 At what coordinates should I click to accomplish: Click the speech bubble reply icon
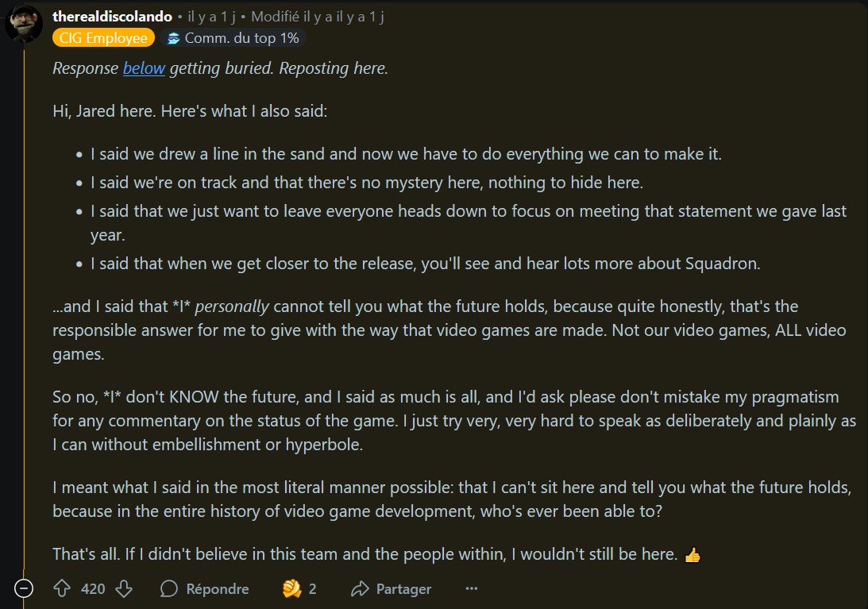169,588
